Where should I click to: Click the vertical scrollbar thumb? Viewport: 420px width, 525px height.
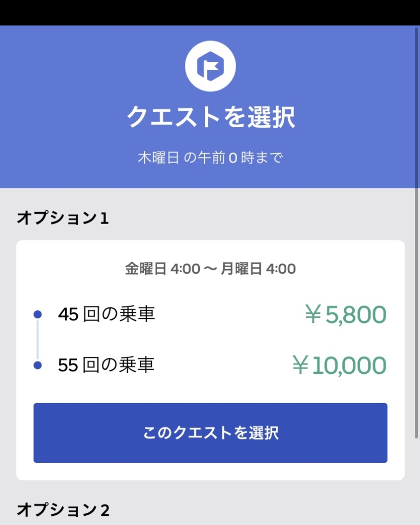416,231
